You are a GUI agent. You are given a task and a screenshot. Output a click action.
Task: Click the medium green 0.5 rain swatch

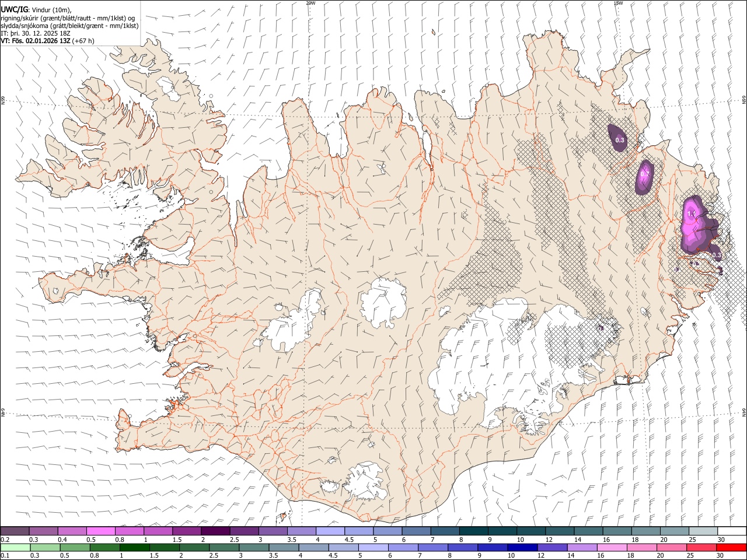tap(75, 547)
